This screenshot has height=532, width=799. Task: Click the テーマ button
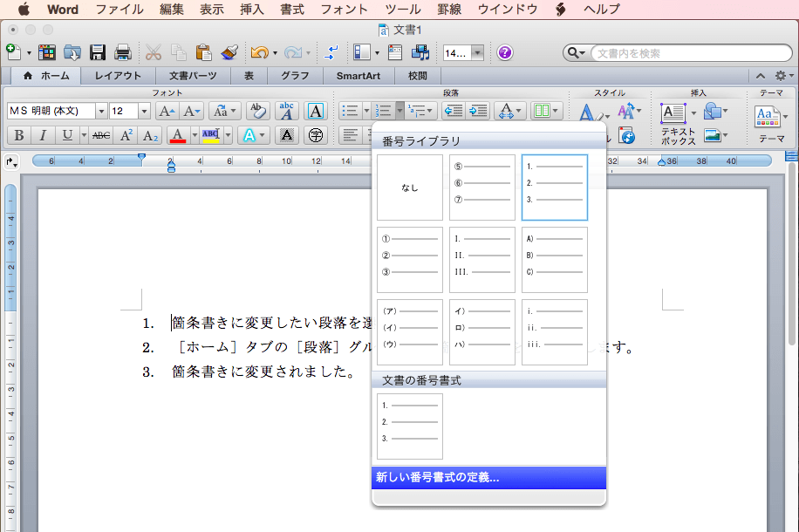771,125
